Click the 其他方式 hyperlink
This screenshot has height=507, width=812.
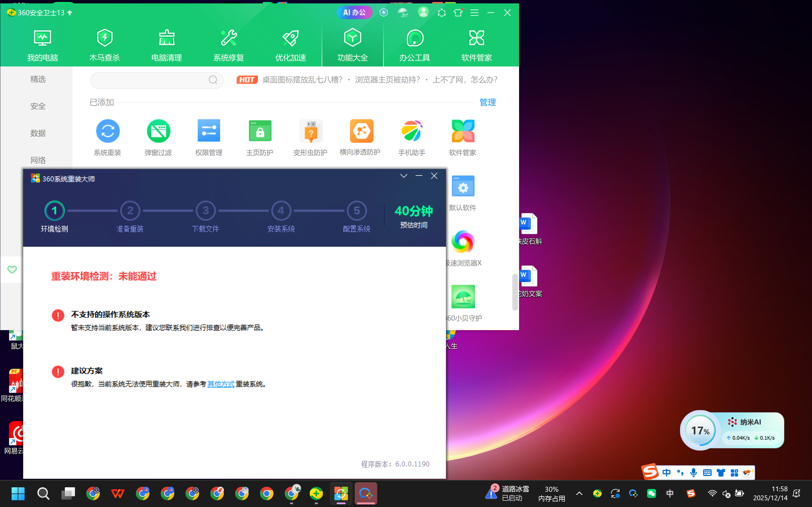tap(221, 384)
